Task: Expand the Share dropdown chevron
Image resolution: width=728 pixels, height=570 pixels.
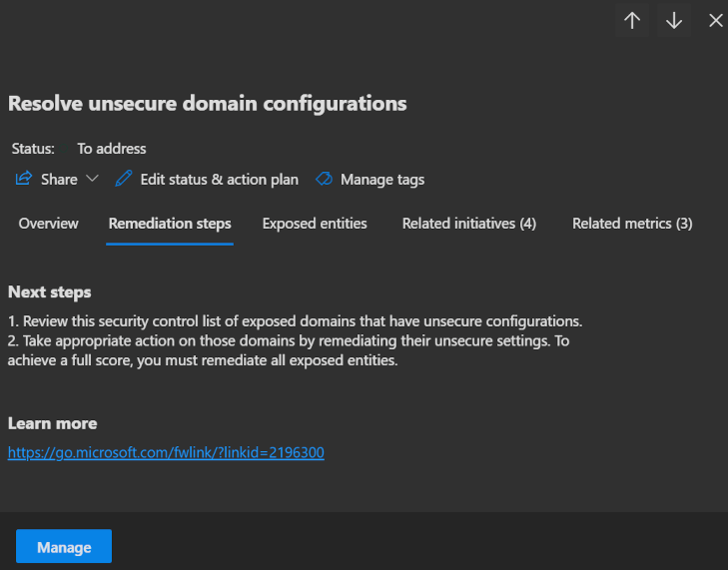Action: [93, 180]
